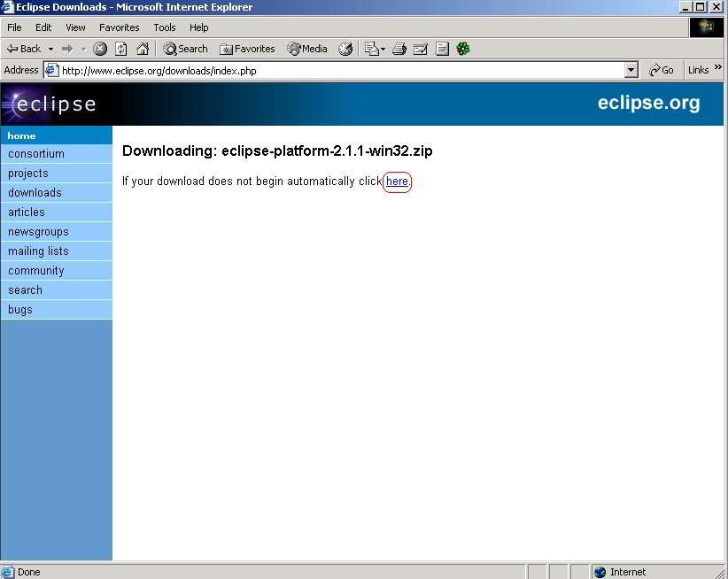Minimize the Internet Explorer window
728x579 pixels.
click(685, 7)
